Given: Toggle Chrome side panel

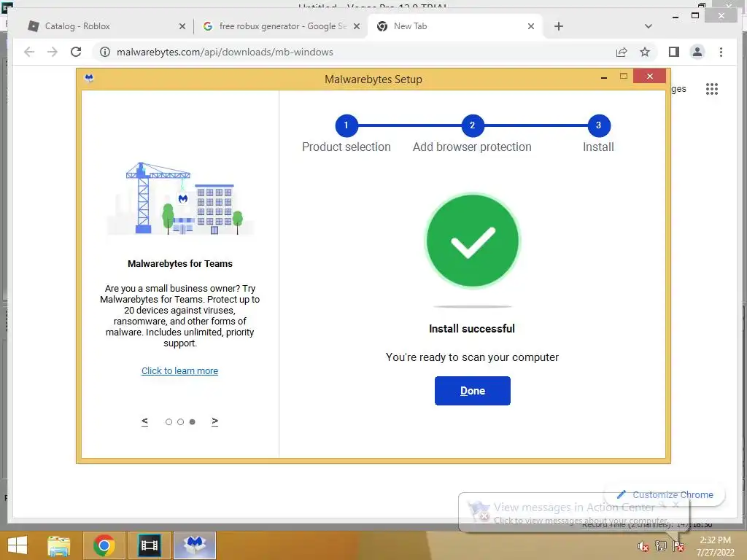Looking at the screenshot, I should pyautogui.click(x=673, y=52).
